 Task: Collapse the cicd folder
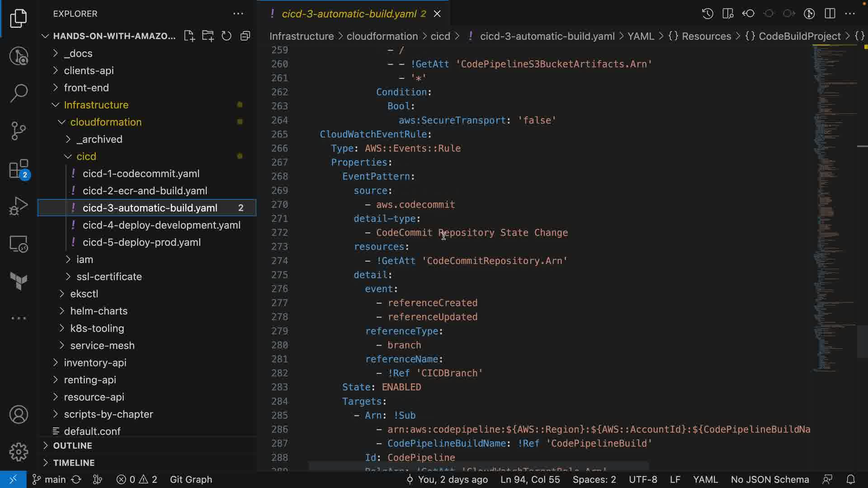pyautogui.click(x=86, y=156)
